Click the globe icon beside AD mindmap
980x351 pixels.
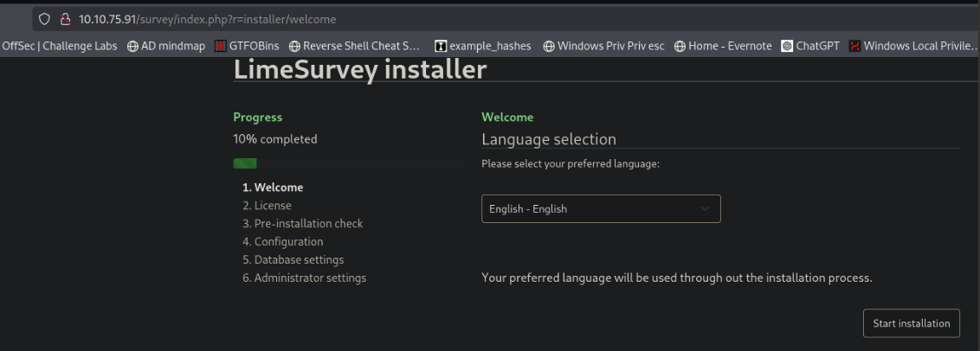click(x=132, y=46)
